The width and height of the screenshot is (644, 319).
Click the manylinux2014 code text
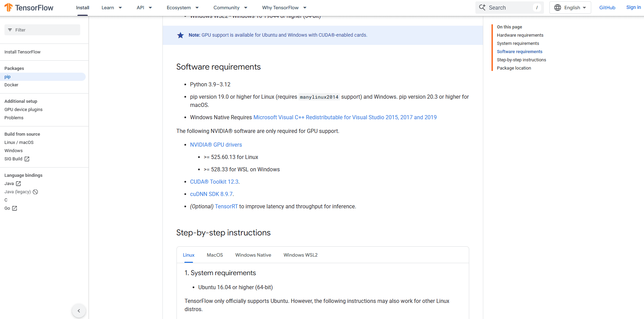click(319, 97)
